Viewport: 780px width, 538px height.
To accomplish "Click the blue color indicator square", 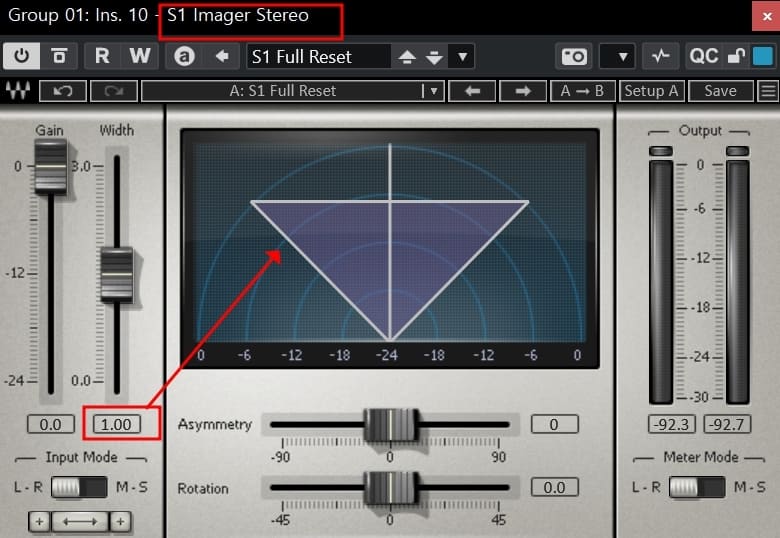I will [x=763, y=56].
